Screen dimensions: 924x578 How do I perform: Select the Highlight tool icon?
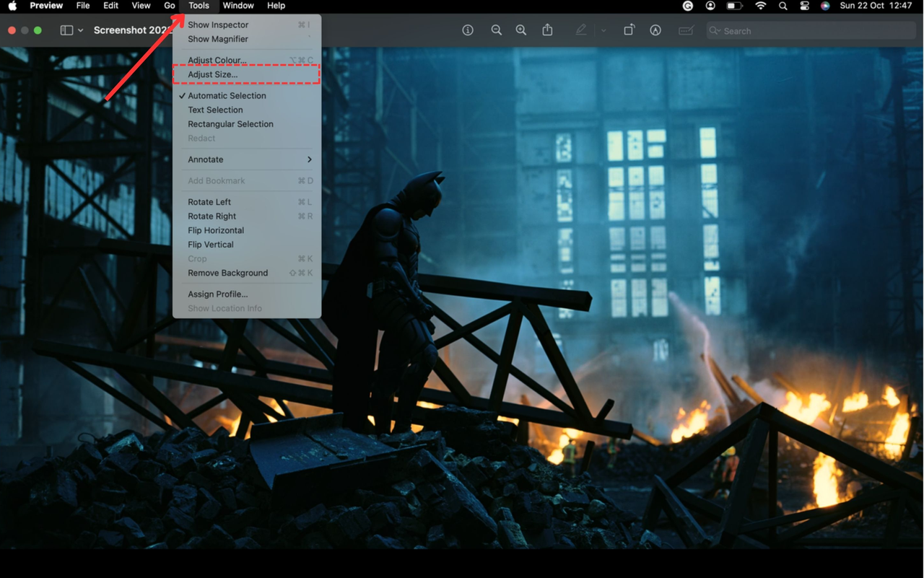[x=580, y=30]
